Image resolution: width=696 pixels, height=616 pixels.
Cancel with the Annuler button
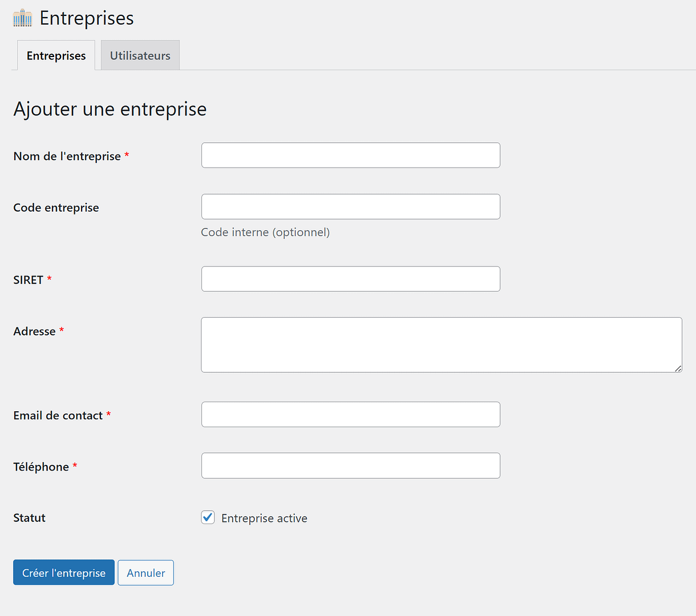(x=145, y=573)
